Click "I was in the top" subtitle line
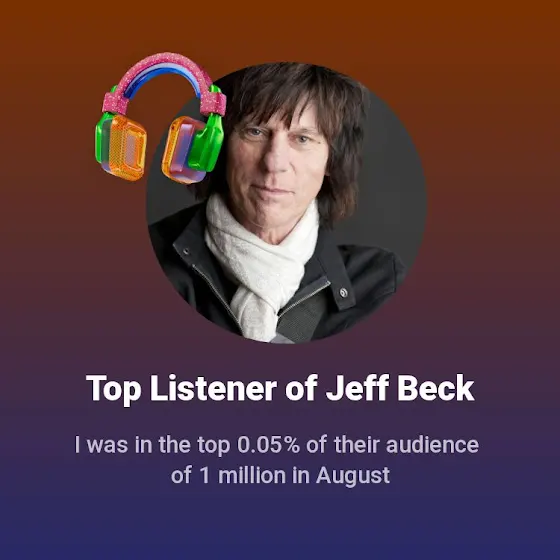Screen dimensions: 560x560 (x=152, y=445)
